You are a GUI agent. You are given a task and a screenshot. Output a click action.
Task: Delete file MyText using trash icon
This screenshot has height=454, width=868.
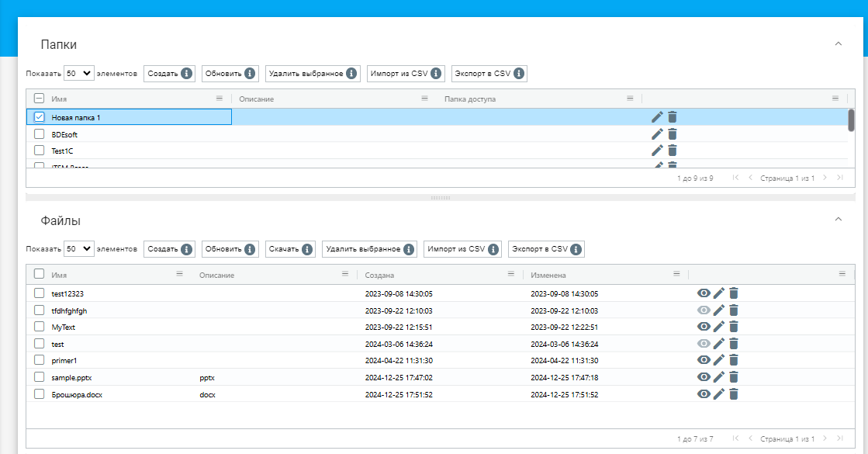(734, 327)
